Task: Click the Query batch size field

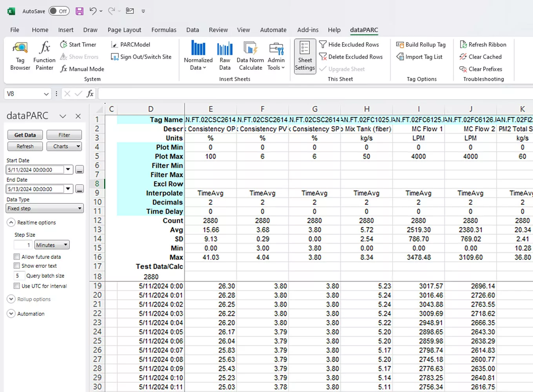Action: click(x=19, y=276)
